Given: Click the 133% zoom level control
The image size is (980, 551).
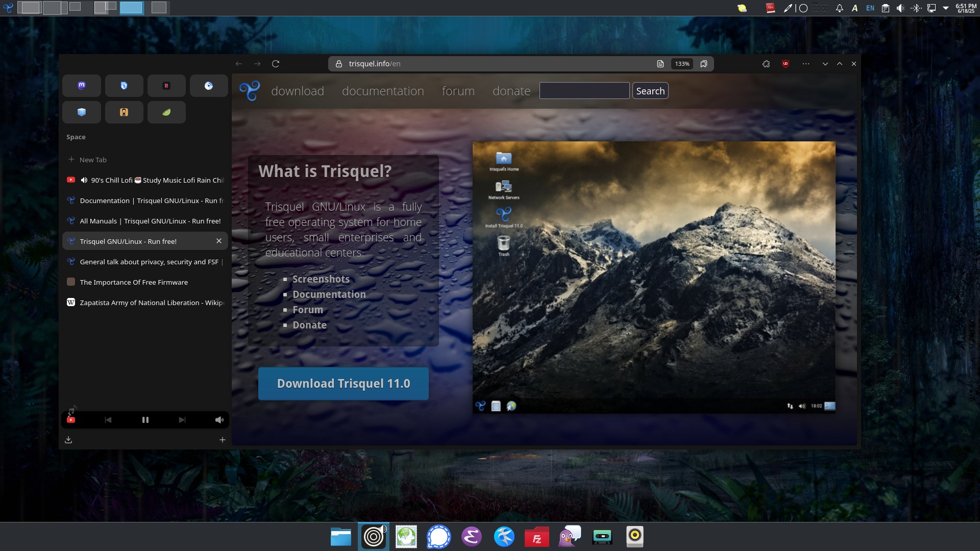Looking at the screenshot, I should click(682, 64).
